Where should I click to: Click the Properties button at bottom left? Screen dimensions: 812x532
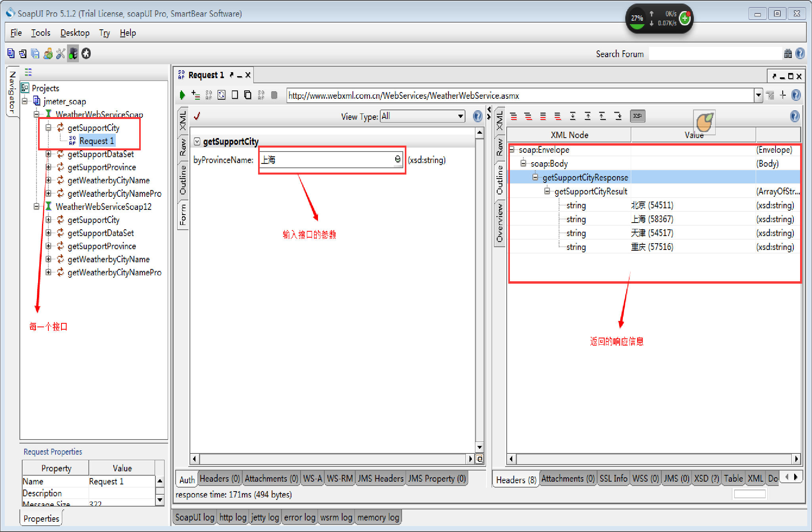coord(41,519)
